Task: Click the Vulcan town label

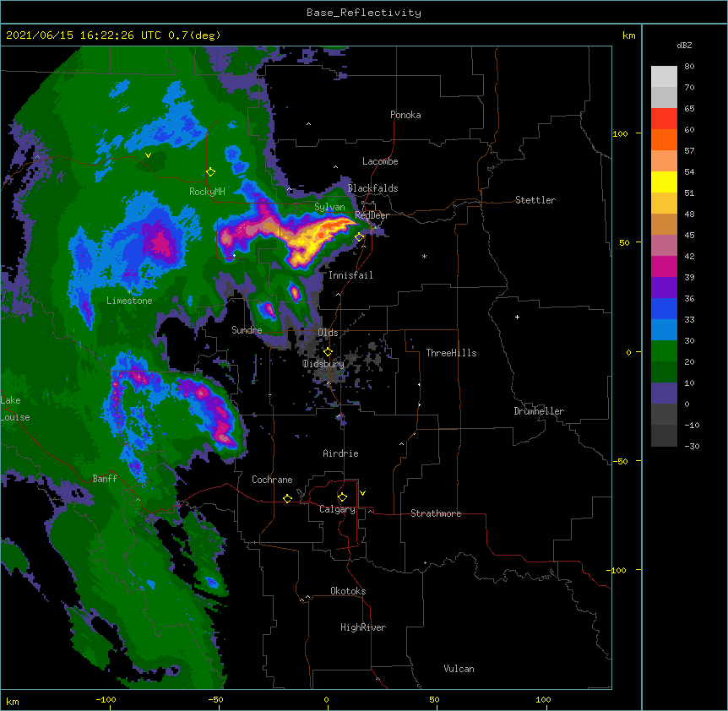Action: pos(459,669)
